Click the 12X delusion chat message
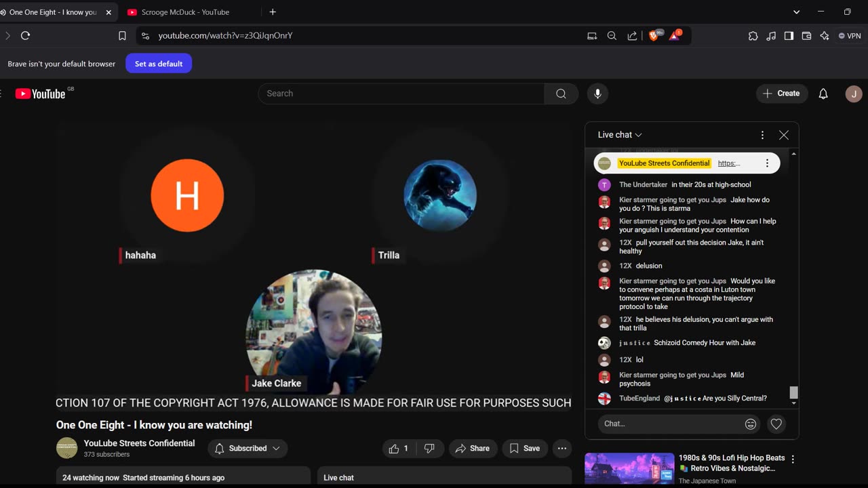This screenshot has height=488, width=868. (x=649, y=266)
